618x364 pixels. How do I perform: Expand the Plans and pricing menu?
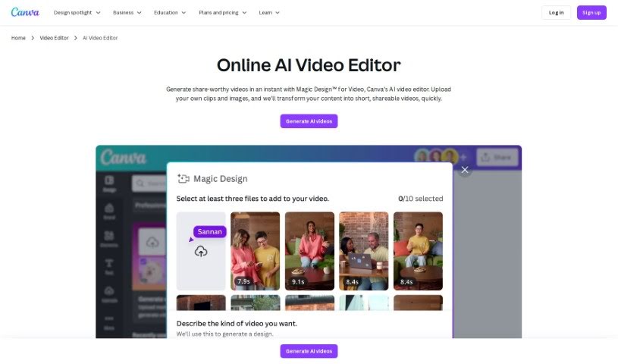click(x=223, y=13)
